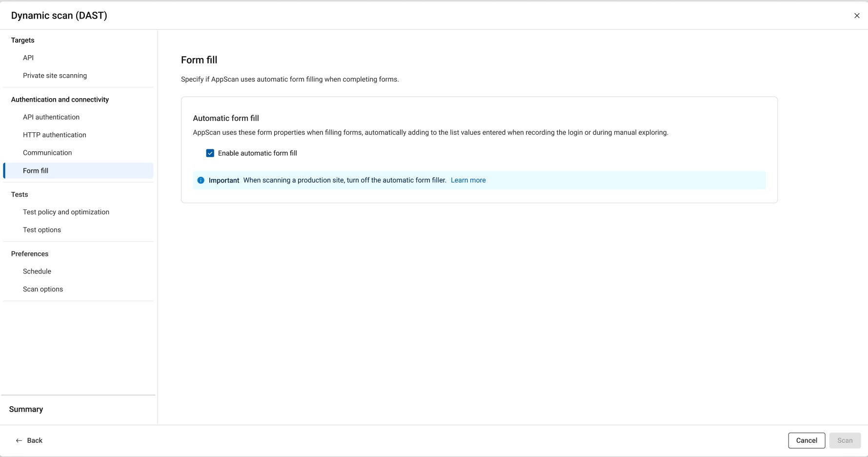Enable automatic form fill
The width and height of the screenshot is (868, 457).
pos(210,153)
